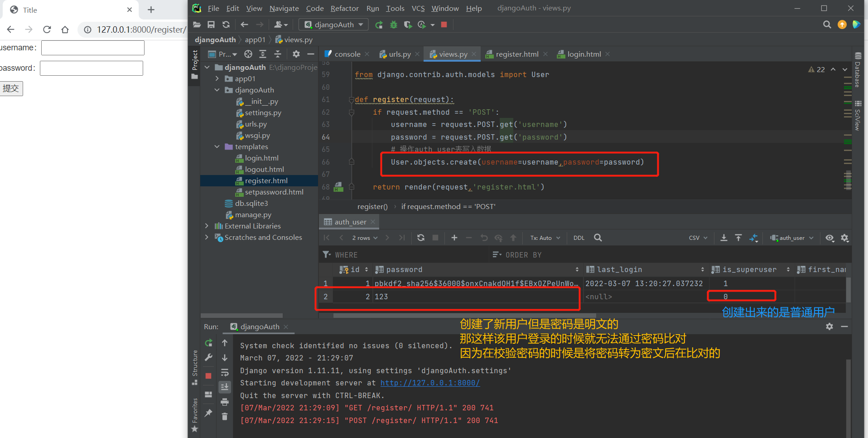The width and height of the screenshot is (868, 438).
Task: Toggle soft-wrap in the Run console
Action: pyautogui.click(x=225, y=372)
